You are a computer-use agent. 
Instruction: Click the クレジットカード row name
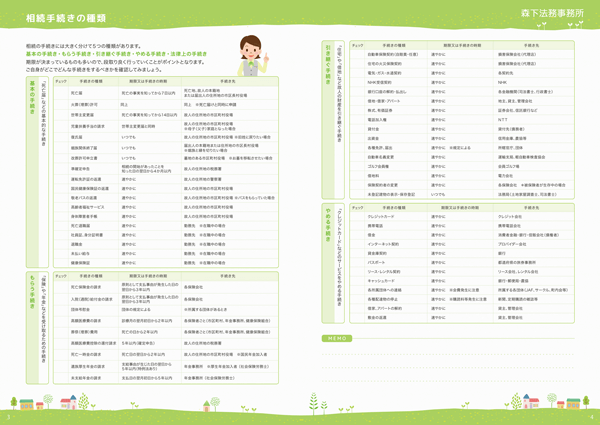pos(381,217)
